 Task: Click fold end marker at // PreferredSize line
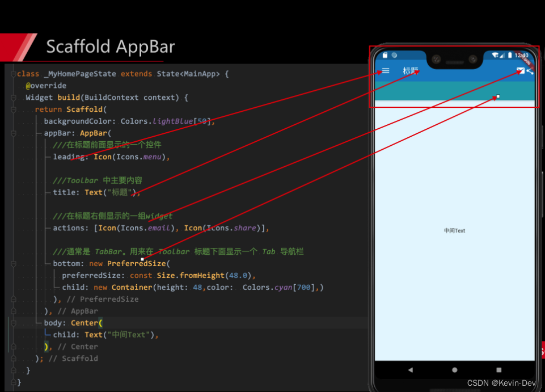point(13,299)
